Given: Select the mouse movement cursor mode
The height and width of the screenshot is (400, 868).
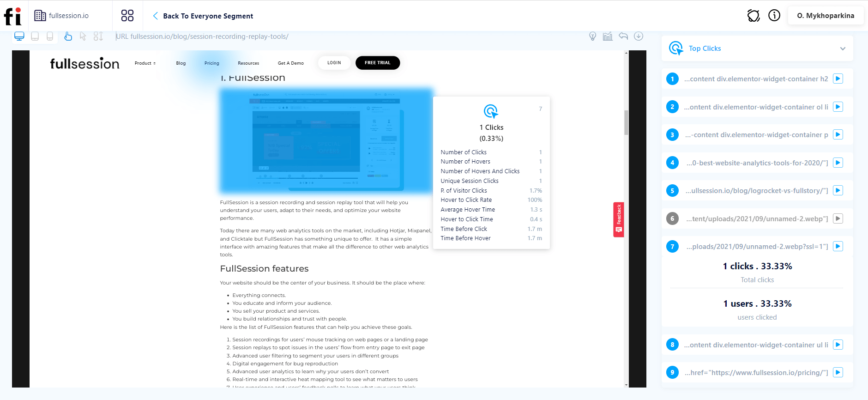Looking at the screenshot, I should pyautogui.click(x=83, y=36).
